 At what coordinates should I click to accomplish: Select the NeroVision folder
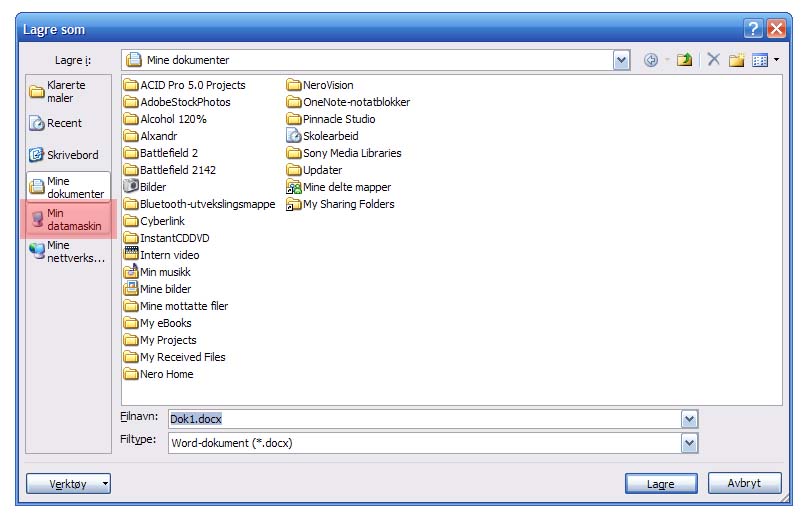(320, 85)
